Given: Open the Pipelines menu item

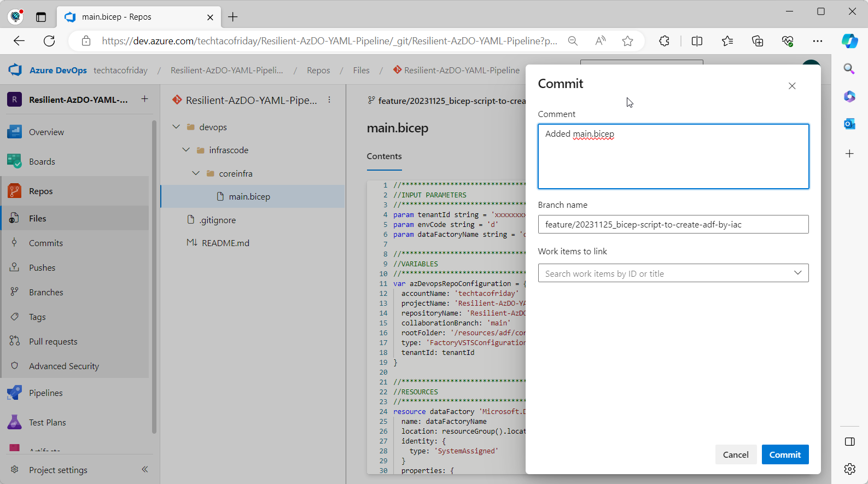Looking at the screenshot, I should [x=46, y=393].
